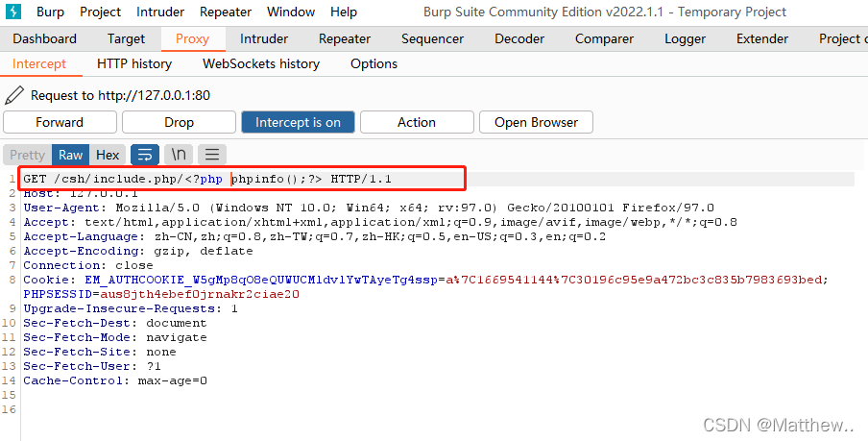Switch editor to Pretty view
Viewport: 868px width, 441px height.
(27, 155)
